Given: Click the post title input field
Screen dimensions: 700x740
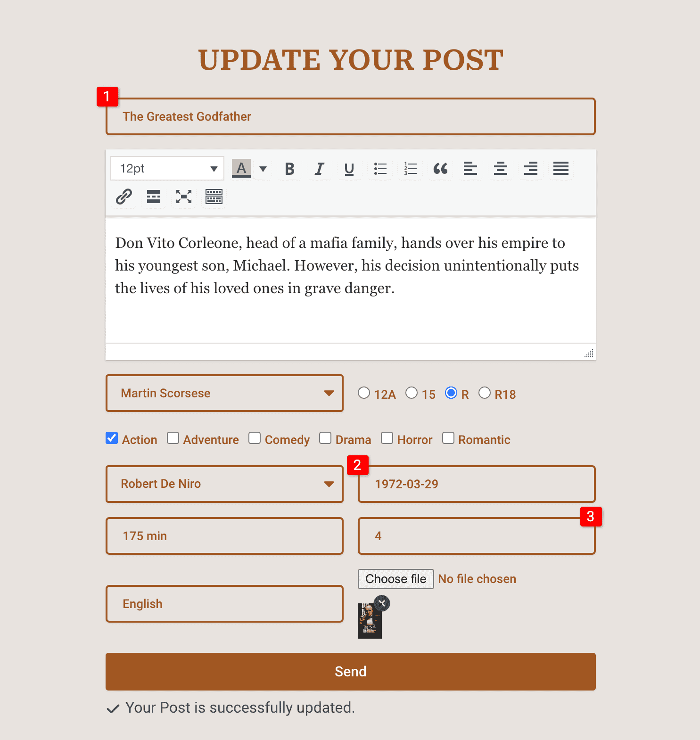Looking at the screenshot, I should click(351, 116).
